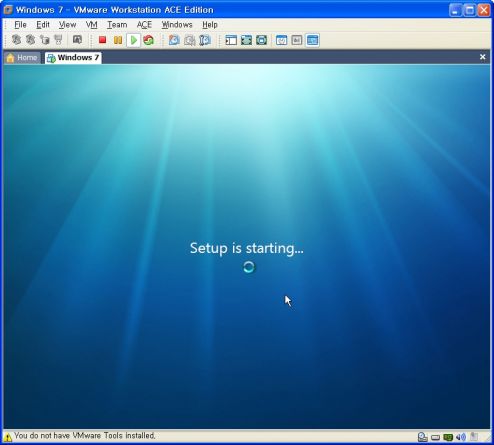Click the yellow warning icon in status bar
The height and width of the screenshot is (445, 494).
(8, 437)
